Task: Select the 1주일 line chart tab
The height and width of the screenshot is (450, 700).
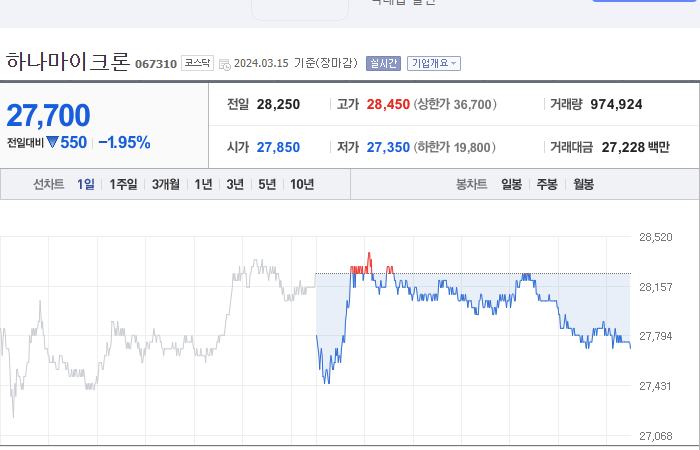Action: pos(123,184)
